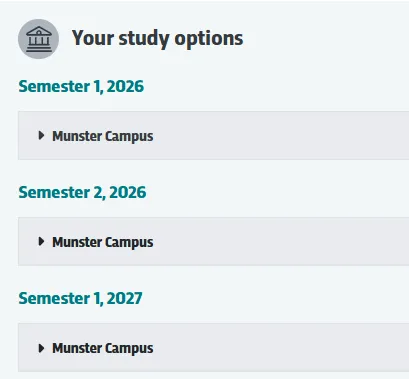Select the Semester 1, 2026 heading
The height and width of the screenshot is (379, 409).
(x=81, y=87)
